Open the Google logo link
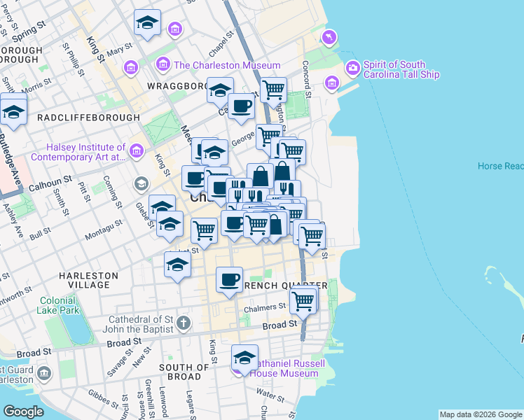The image size is (524, 420). (23, 412)
